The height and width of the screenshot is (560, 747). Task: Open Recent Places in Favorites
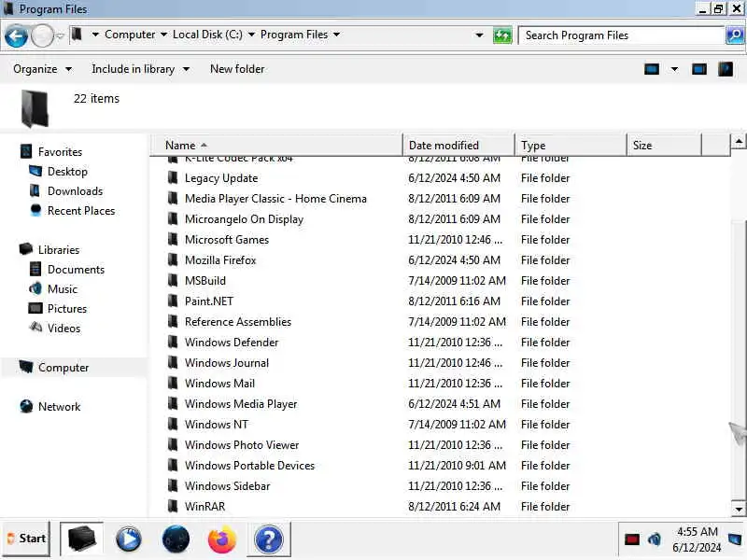pyautogui.click(x=81, y=211)
